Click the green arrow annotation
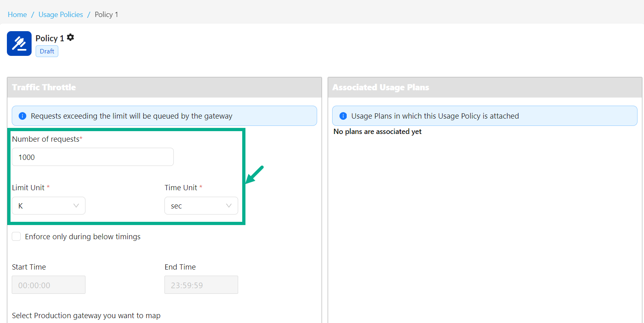The image size is (644, 323). pos(255,174)
